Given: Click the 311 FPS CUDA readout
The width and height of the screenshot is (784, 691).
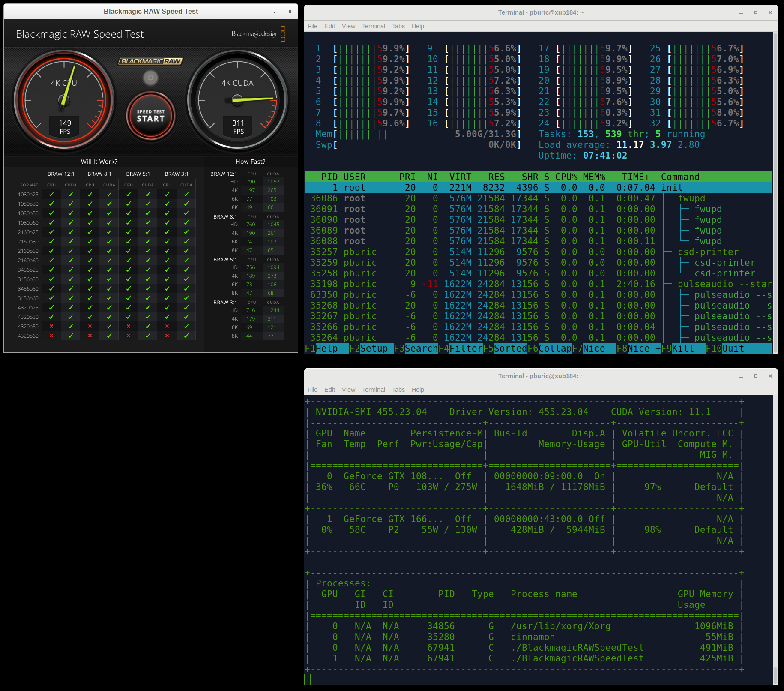Looking at the screenshot, I should pos(238,127).
